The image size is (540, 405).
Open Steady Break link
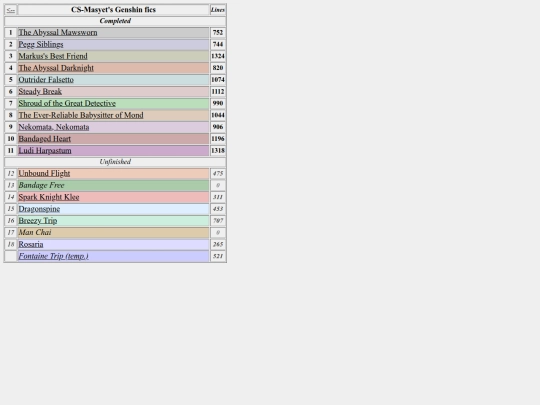40,91
